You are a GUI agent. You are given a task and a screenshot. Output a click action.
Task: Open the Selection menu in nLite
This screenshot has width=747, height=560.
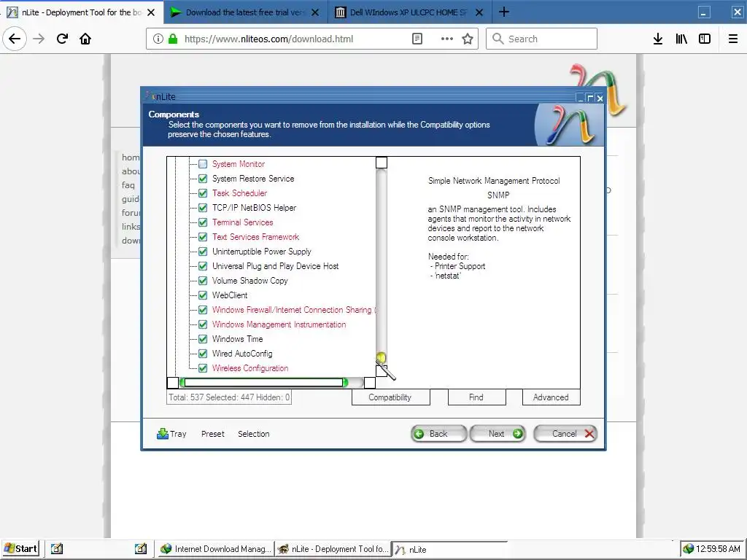click(x=253, y=434)
